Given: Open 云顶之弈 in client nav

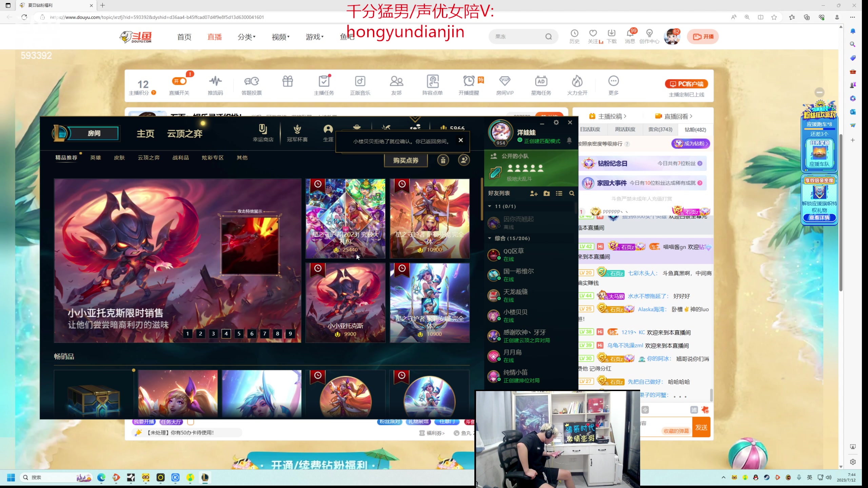Looking at the screenshot, I should 185,134.
